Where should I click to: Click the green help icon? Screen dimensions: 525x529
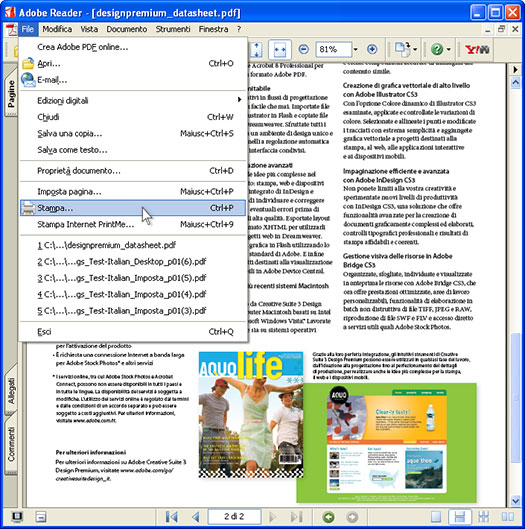click(x=437, y=50)
